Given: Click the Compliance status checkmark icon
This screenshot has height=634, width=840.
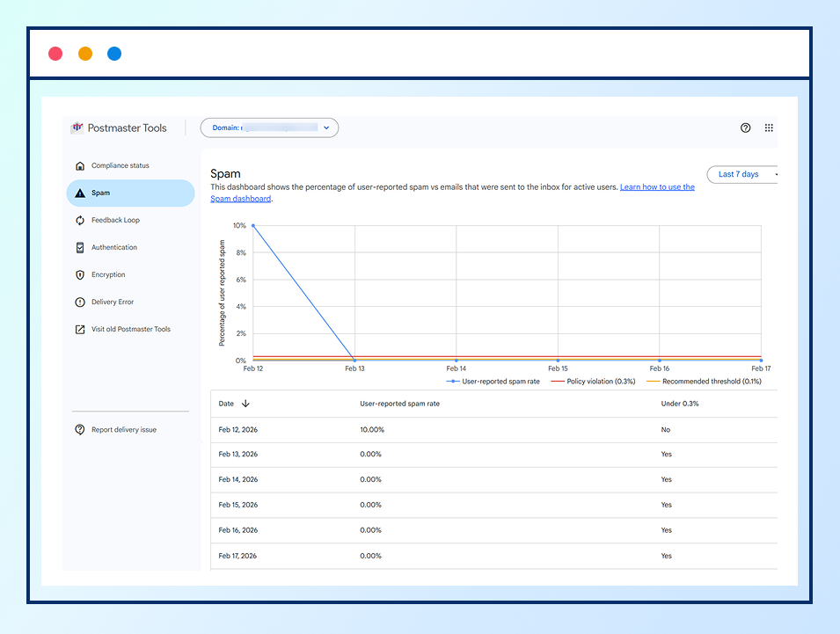Looking at the screenshot, I should coord(81,164).
